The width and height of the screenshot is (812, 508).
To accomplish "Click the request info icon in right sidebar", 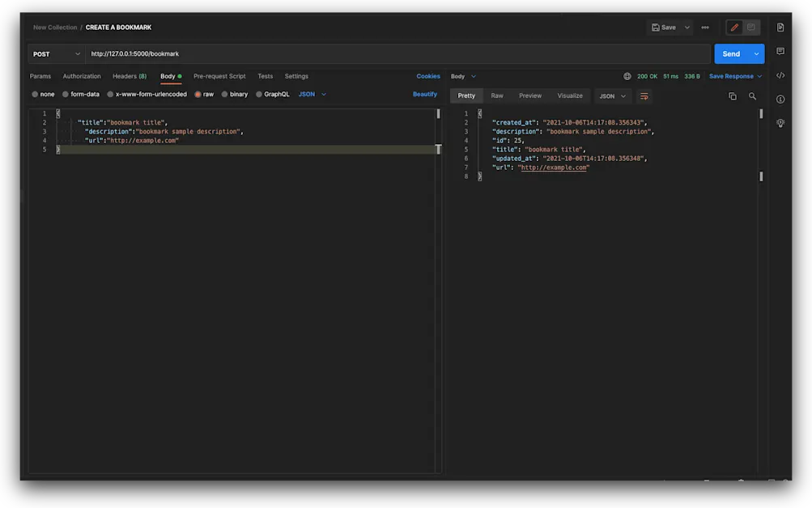I will 780,99.
